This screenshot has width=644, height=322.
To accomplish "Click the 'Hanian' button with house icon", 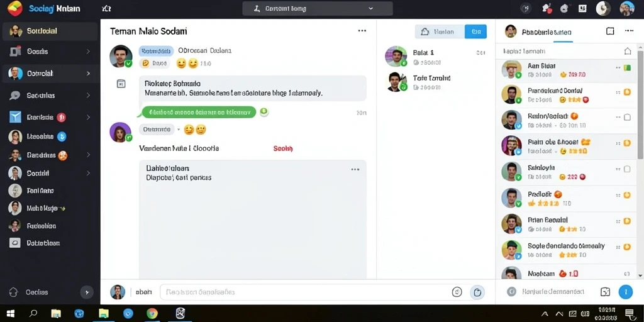I will [x=440, y=31].
